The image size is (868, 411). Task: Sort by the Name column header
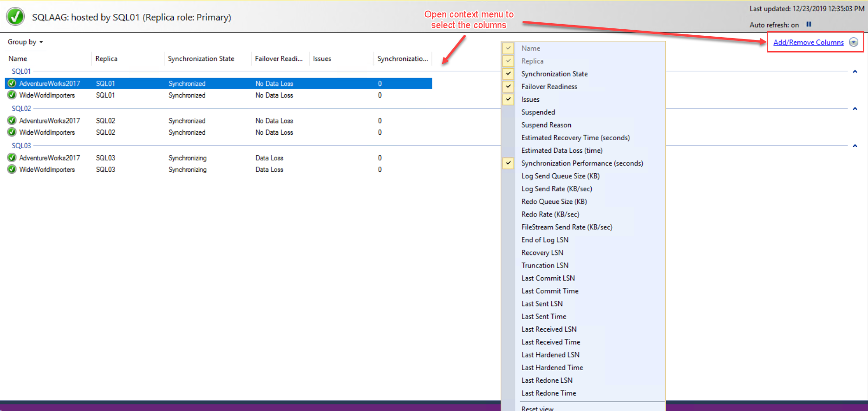point(18,59)
